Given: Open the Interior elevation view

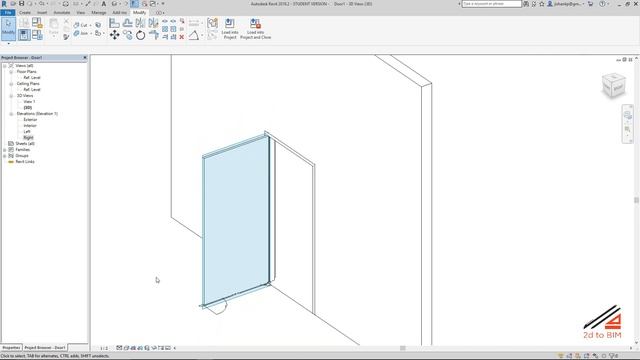Looking at the screenshot, I should [x=30, y=126].
